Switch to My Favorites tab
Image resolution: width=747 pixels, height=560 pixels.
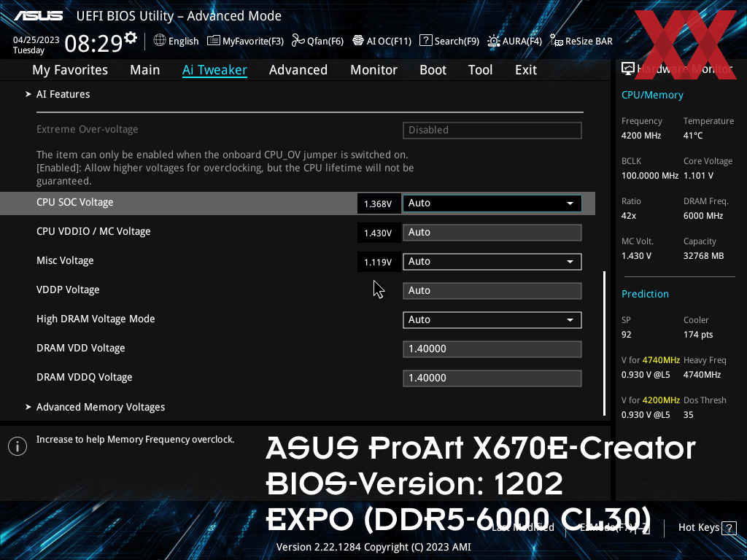[70, 70]
